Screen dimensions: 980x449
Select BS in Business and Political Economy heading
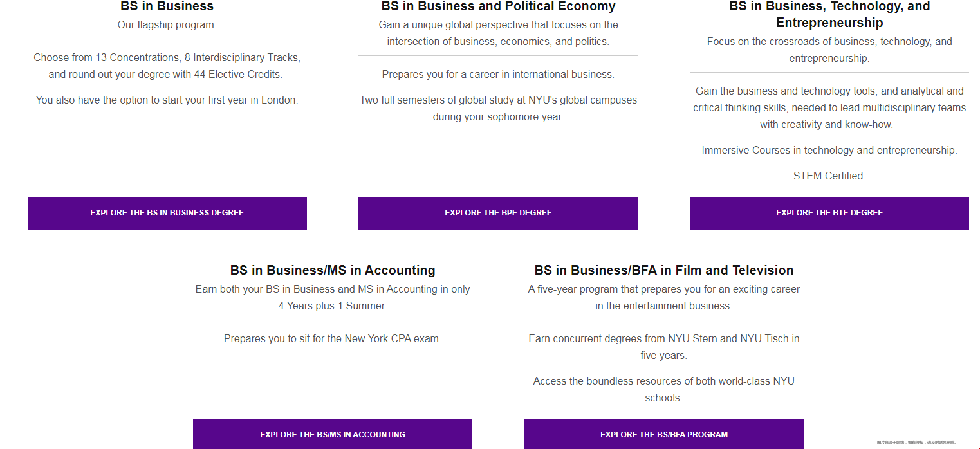tap(498, 6)
